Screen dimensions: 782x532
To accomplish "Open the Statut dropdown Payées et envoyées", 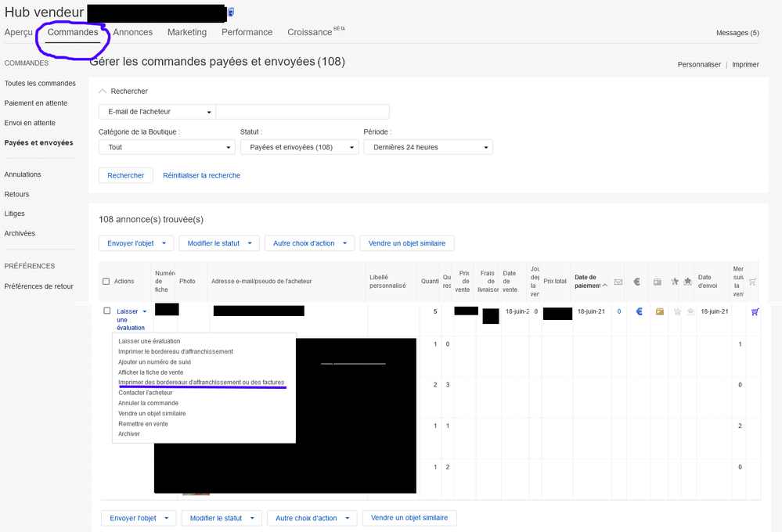I will tap(299, 147).
